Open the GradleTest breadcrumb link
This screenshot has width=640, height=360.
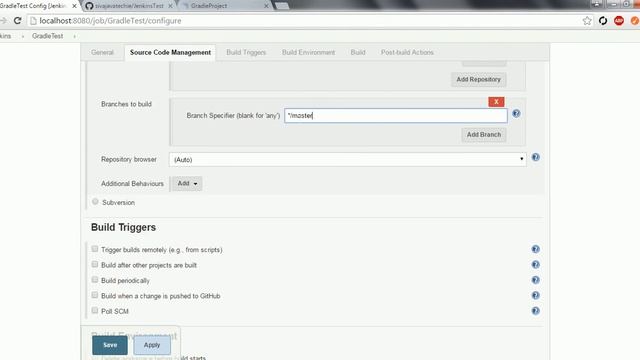47,36
